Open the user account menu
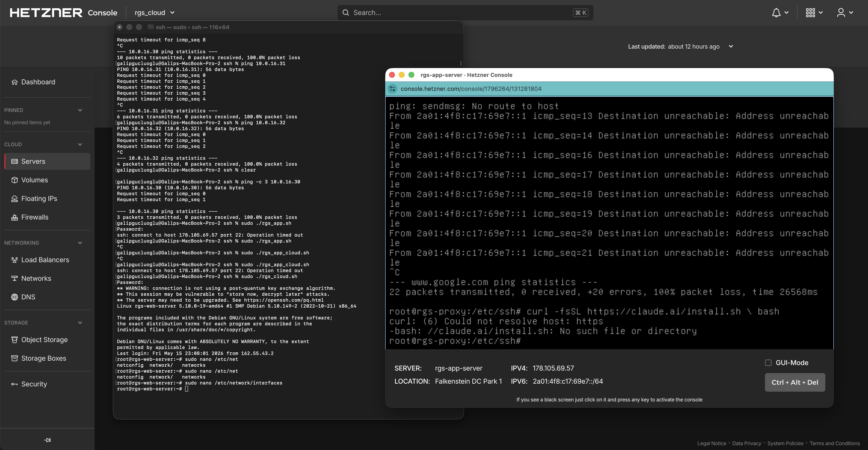The width and height of the screenshot is (868, 450). 845,13
